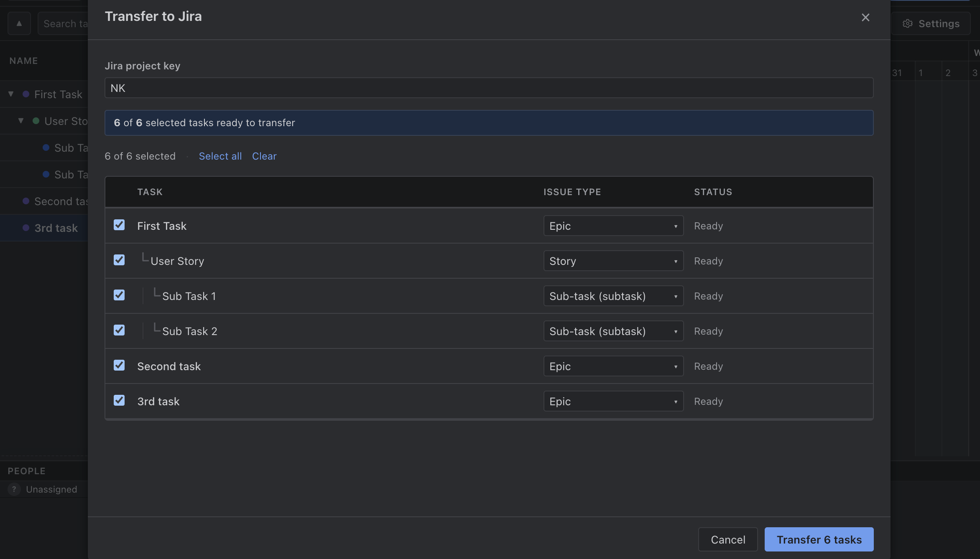
Task: Close the Transfer to Jira dialog
Action: (x=865, y=17)
